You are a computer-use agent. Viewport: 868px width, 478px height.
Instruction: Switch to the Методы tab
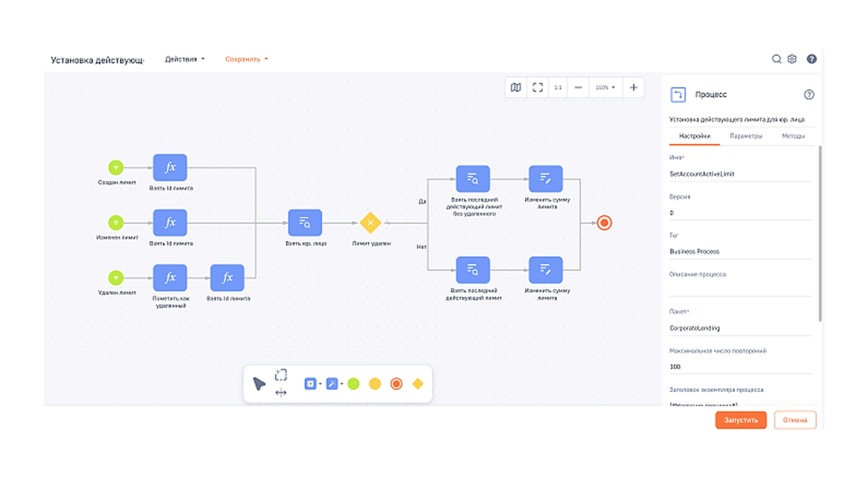[793, 136]
